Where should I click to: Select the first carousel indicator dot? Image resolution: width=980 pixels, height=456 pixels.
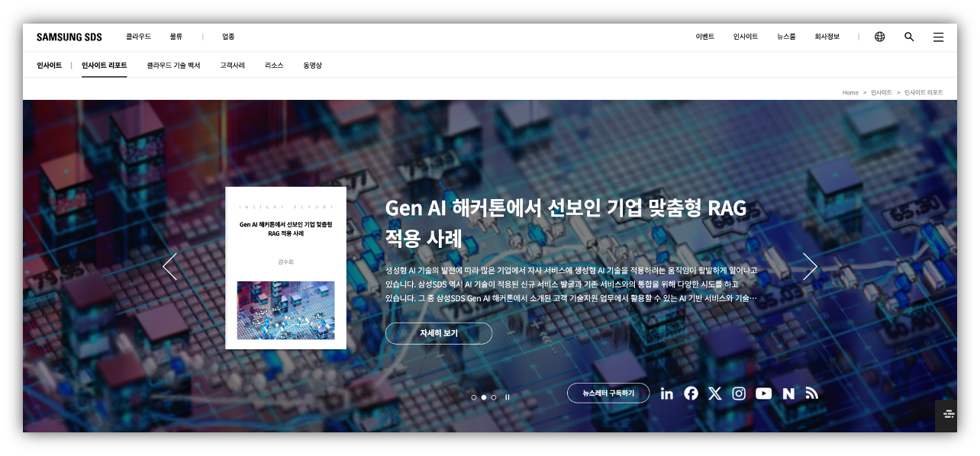[474, 397]
